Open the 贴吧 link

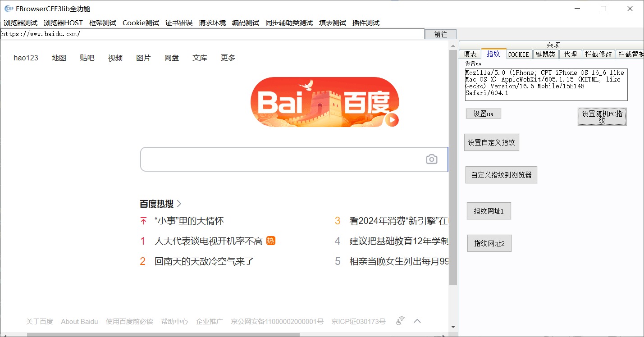(87, 58)
